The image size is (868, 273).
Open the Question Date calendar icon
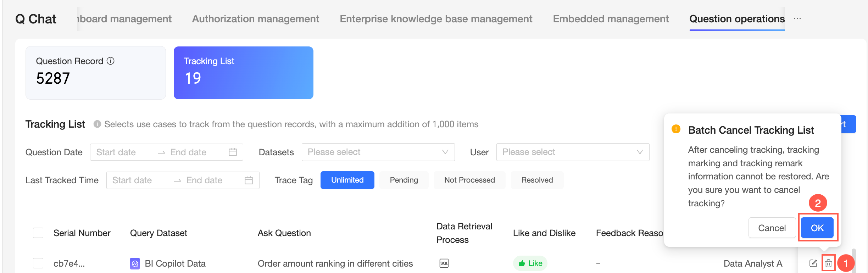pos(233,152)
